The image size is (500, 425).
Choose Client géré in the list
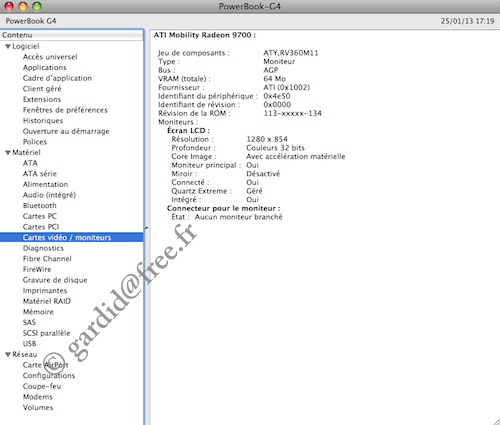point(42,89)
